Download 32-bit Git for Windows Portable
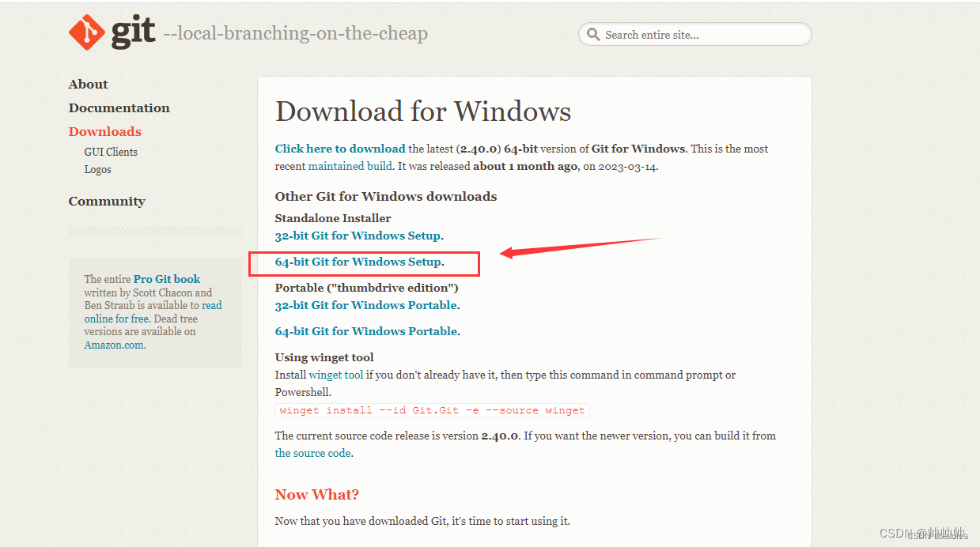Screen dimensions: 980x547 (x=366, y=305)
